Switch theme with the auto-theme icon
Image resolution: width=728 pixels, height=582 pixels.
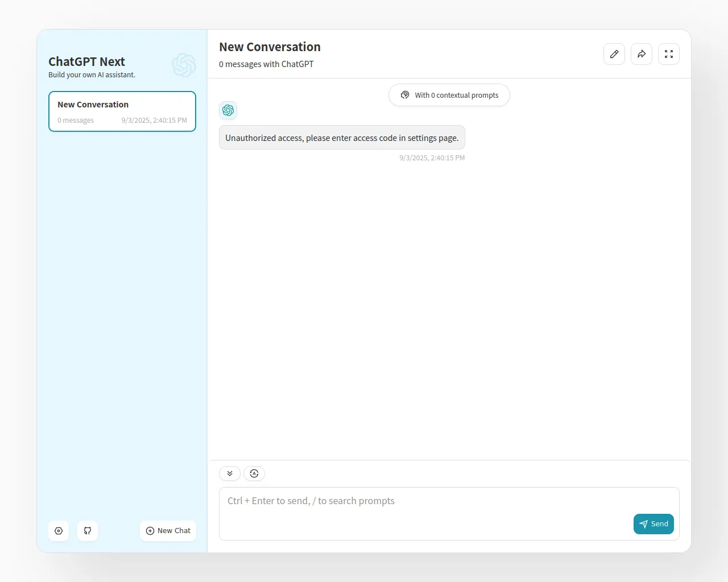pos(254,473)
